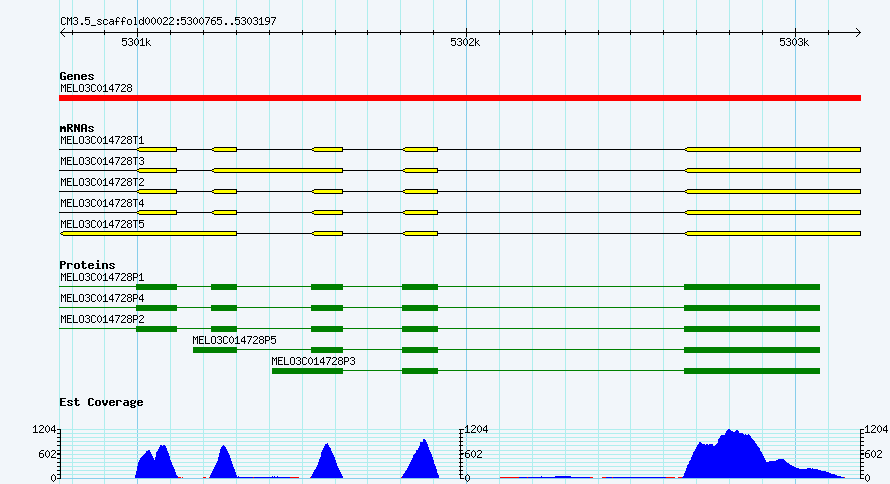The image size is (890, 484).
Task: Click the long merged yellow exon of transcript T3
Action: (278, 171)
